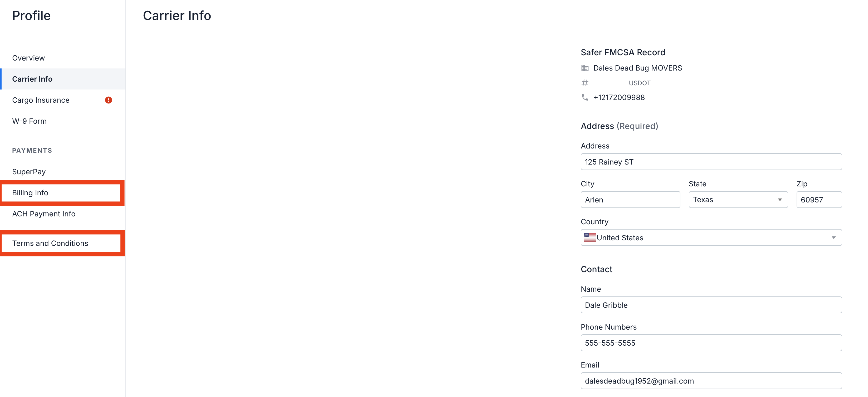This screenshot has height=397, width=868.
Task: Click the City field containing Arlen
Action: pyautogui.click(x=630, y=200)
